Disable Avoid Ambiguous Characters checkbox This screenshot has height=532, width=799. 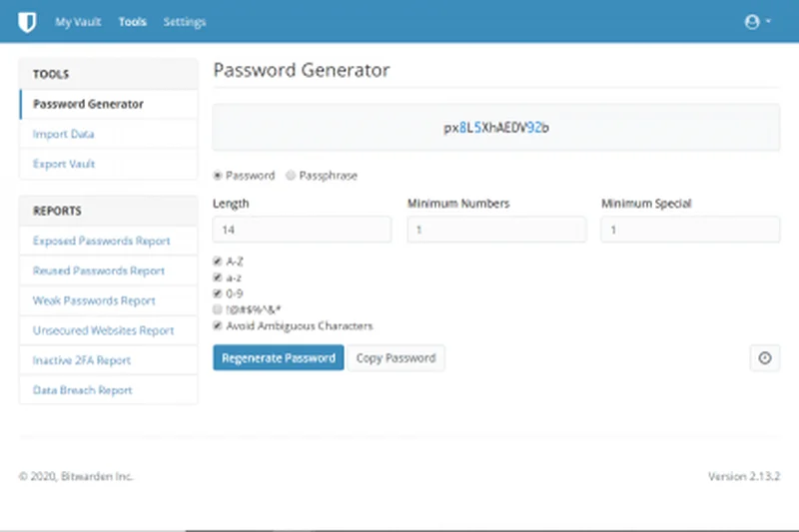(218, 325)
